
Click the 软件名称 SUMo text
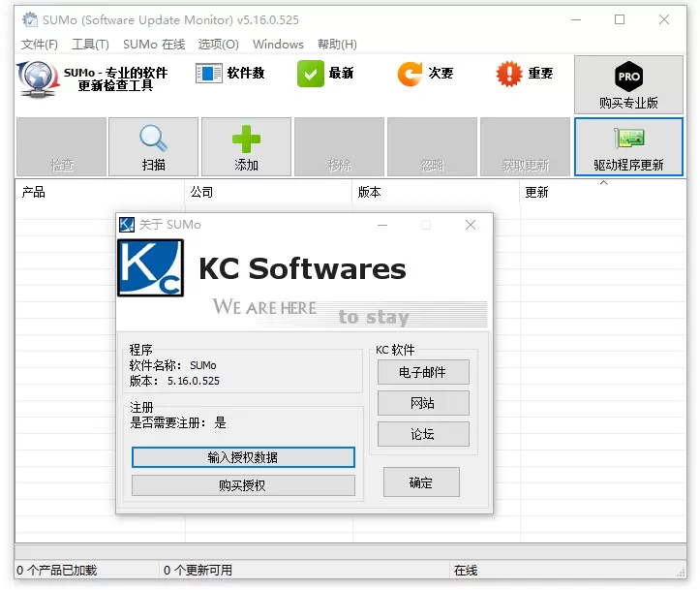coord(172,365)
